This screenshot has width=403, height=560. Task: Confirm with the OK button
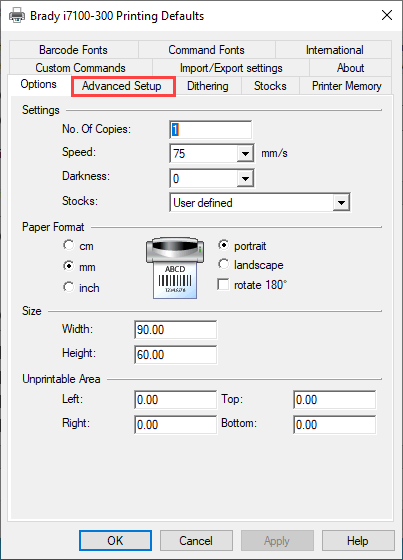(x=115, y=540)
